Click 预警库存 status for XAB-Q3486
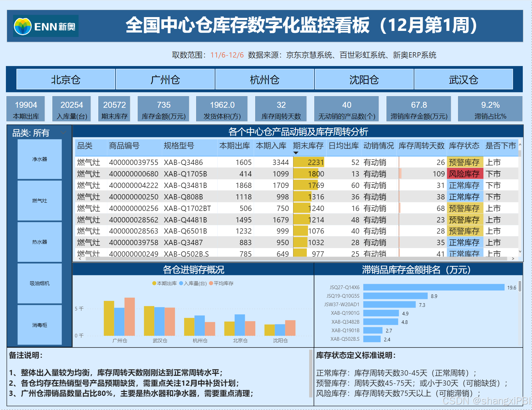532x410 pixels. coord(465,162)
